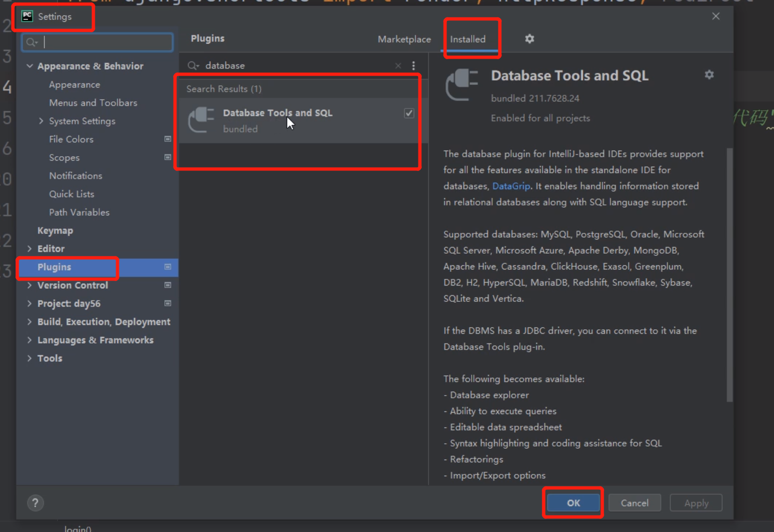Click the magnifier icon in settings search box
774x532 pixels.
tap(32, 42)
